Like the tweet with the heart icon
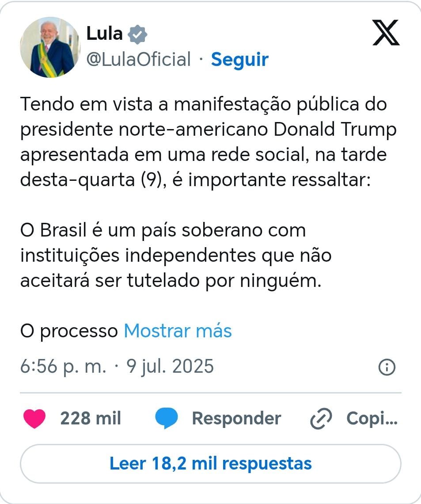Viewport: 421px width, 504px height. 34,418
